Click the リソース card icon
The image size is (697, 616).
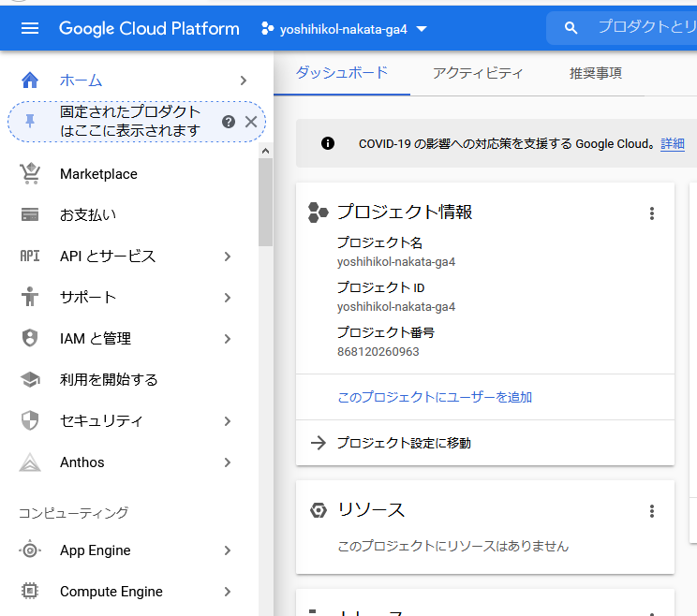click(319, 510)
